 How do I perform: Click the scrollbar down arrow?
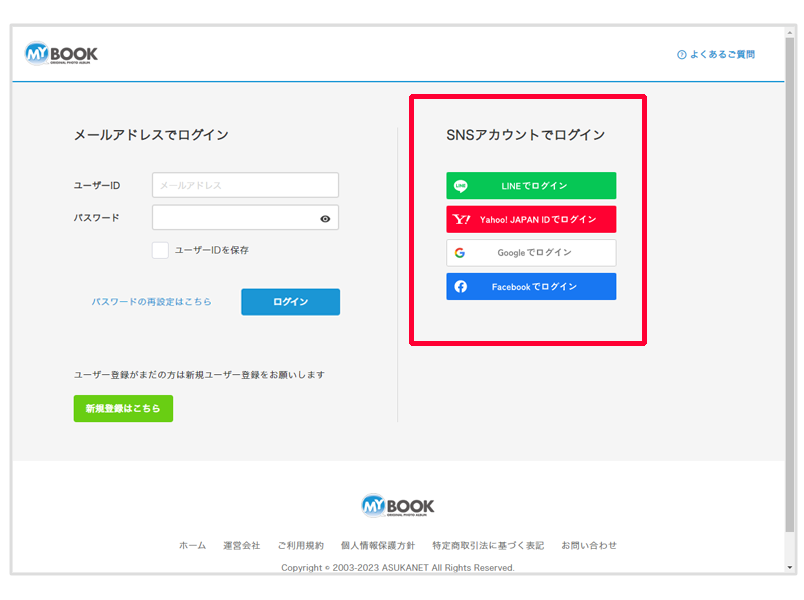pyautogui.click(x=790, y=567)
